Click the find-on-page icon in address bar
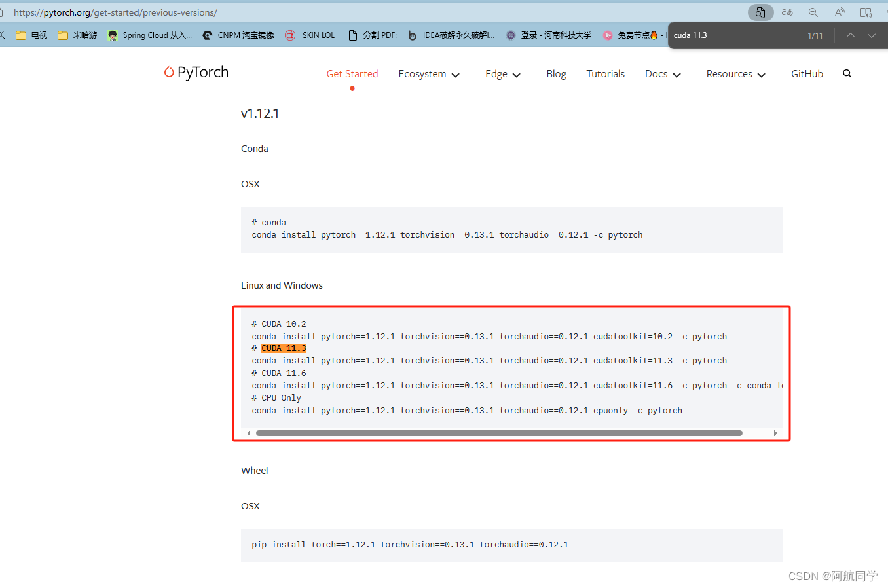 760,12
